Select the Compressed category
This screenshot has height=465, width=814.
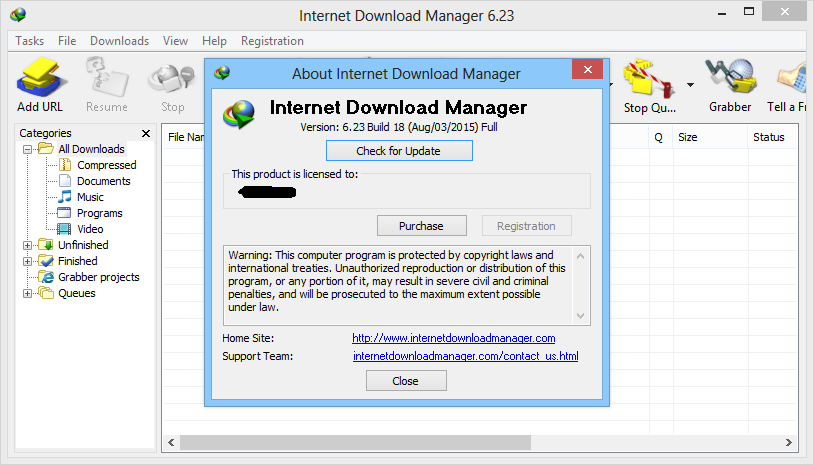(106, 165)
